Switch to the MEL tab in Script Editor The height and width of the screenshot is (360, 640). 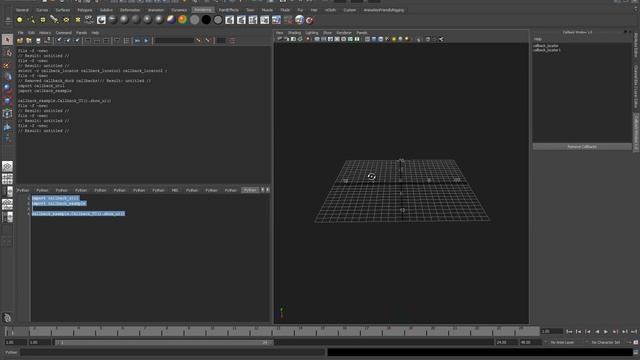[x=175, y=190]
